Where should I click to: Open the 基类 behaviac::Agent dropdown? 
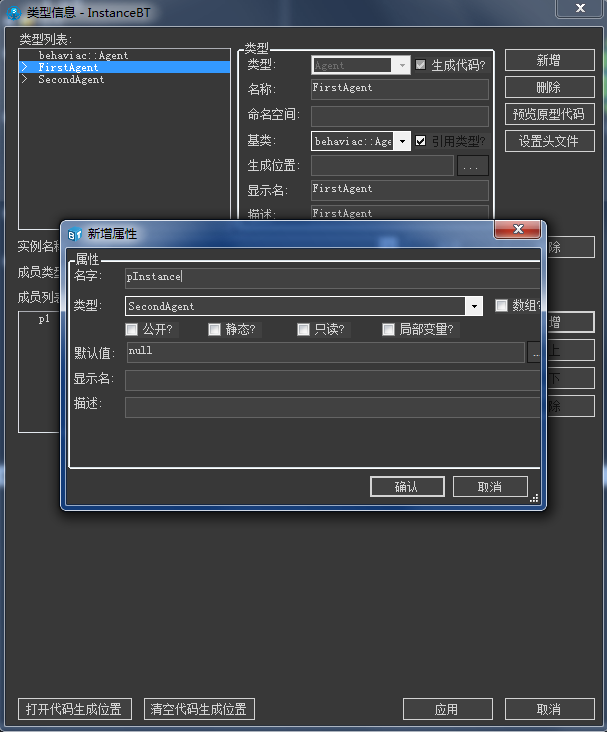click(402, 142)
